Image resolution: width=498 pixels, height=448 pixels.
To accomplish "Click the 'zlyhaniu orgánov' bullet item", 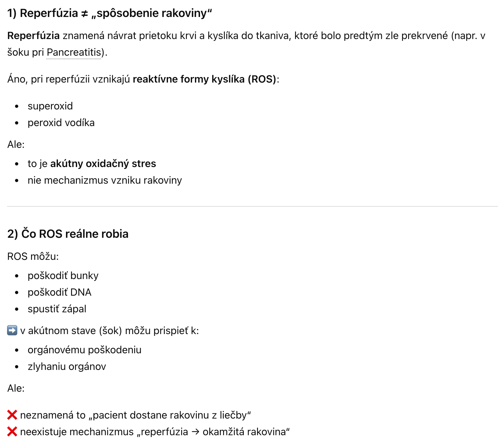I will pos(67,366).
